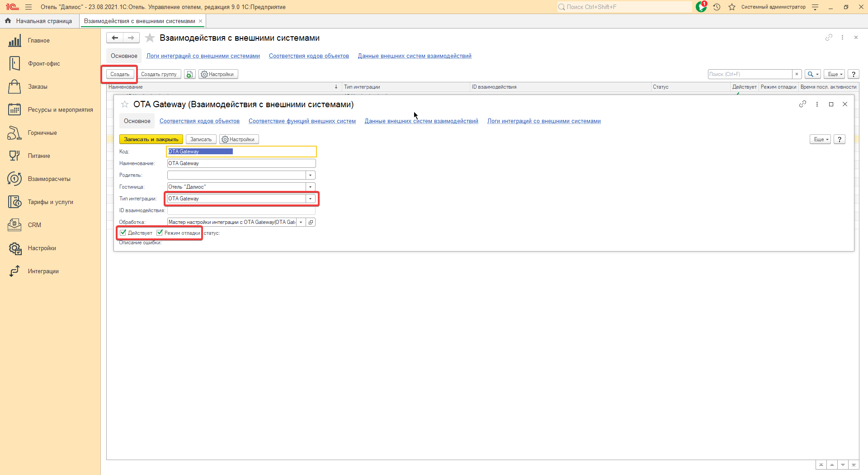The height and width of the screenshot is (475, 868).
Task: Select the form's Основное tab
Action: coord(137,121)
